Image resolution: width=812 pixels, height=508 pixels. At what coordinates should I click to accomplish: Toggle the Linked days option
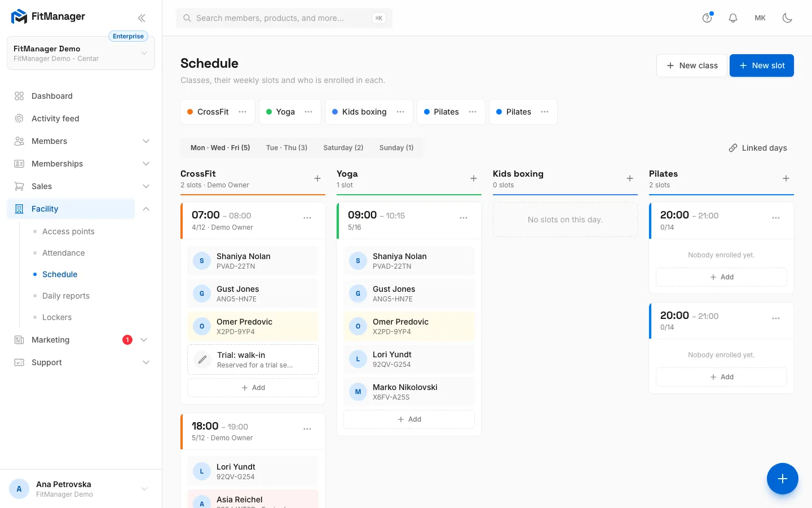[758, 148]
